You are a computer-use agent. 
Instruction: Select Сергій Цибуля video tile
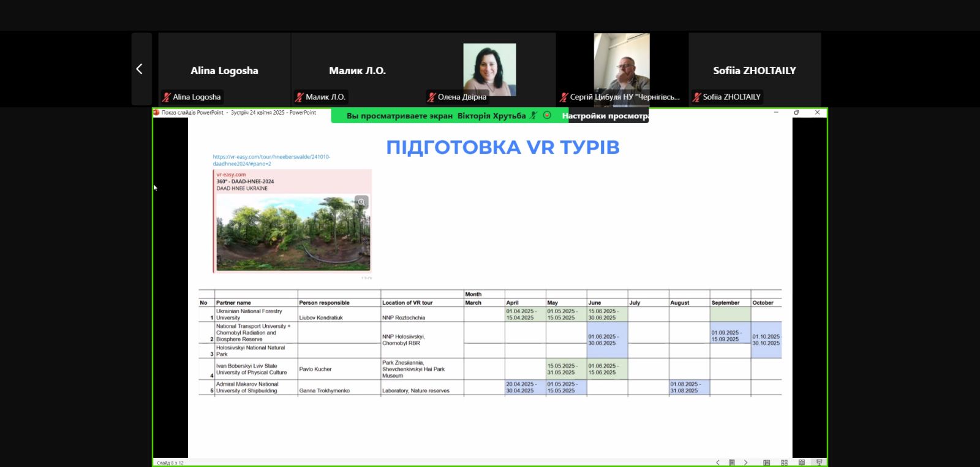click(x=622, y=69)
